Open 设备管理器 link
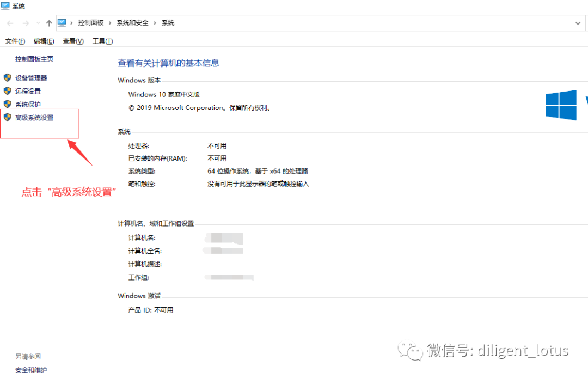 click(31, 78)
